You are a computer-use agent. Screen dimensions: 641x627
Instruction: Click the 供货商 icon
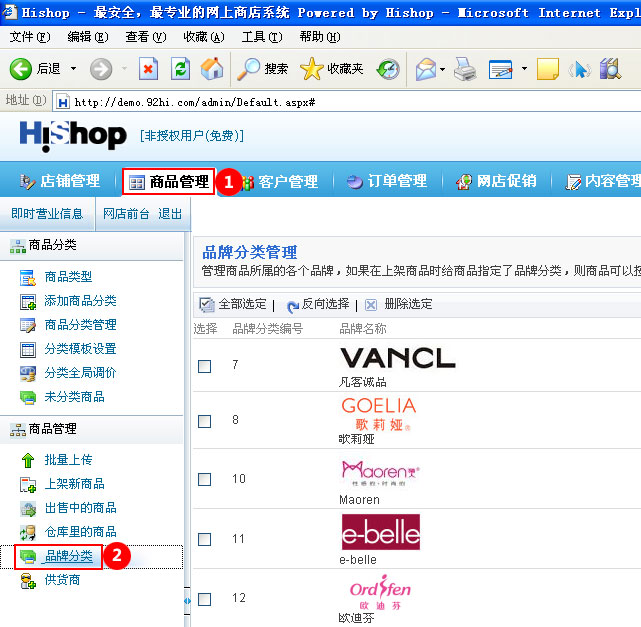(x=28, y=580)
